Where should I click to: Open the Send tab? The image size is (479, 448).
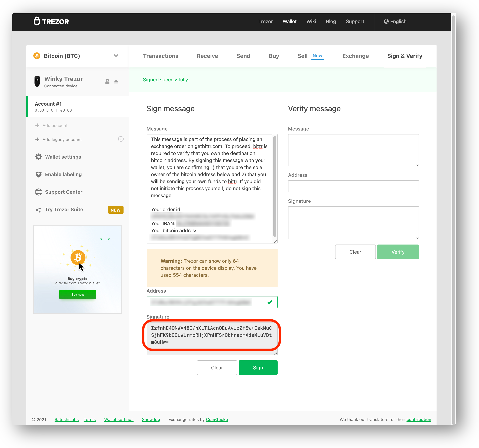pos(243,56)
